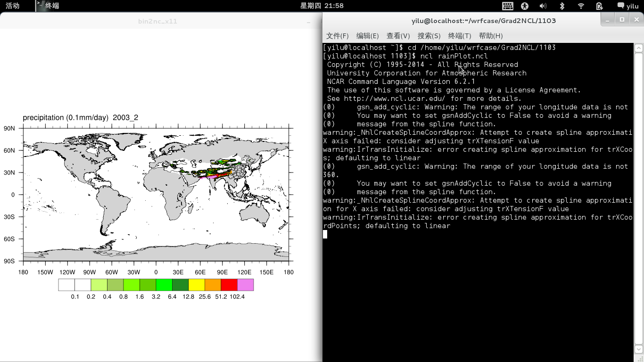
Task: Open the Wi-Fi network icon
Action: [581, 6]
